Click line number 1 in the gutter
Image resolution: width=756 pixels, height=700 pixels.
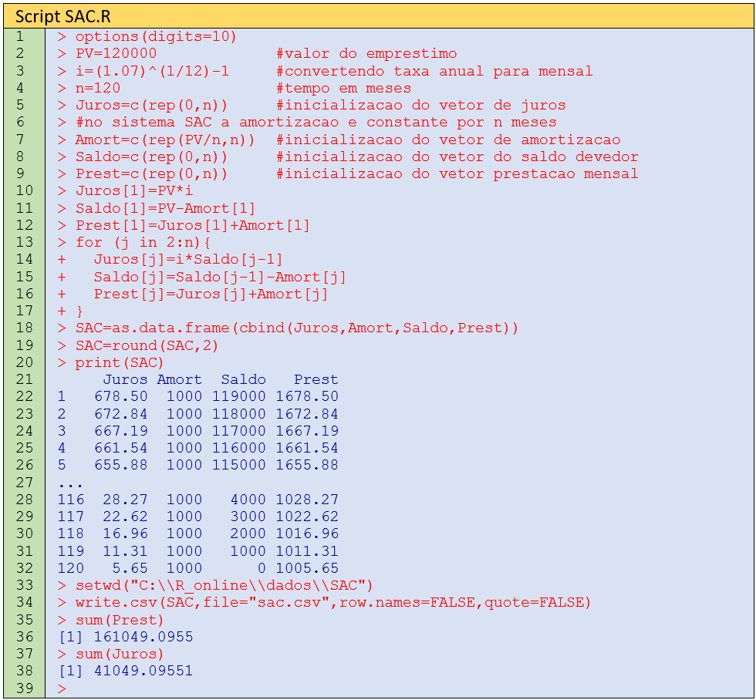(x=19, y=36)
